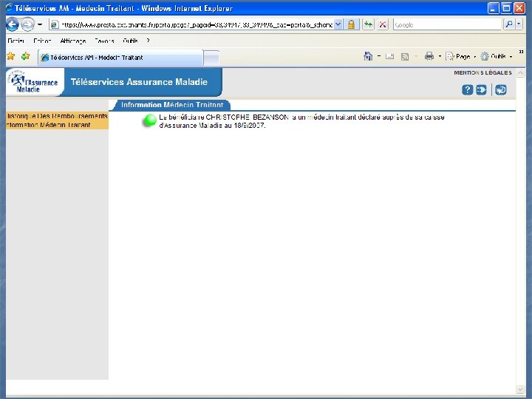Open the search provider options dropdown
532x399 pixels.
pos(519,24)
